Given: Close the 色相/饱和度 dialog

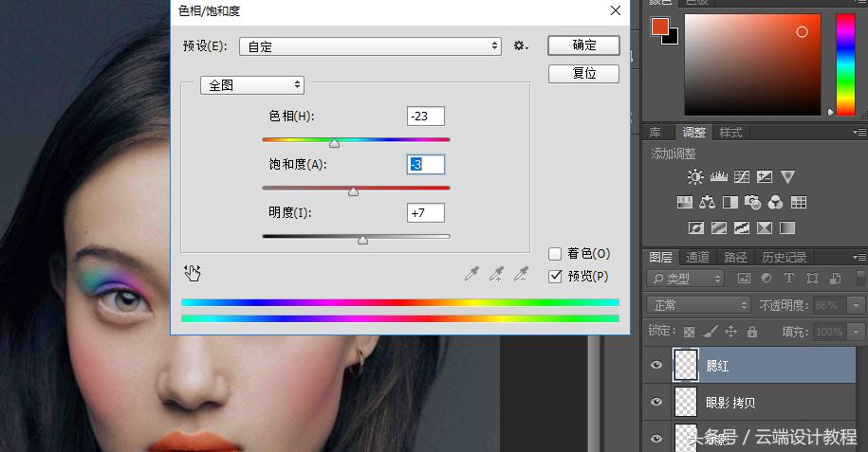Looking at the screenshot, I should pyautogui.click(x=615, y=10).
